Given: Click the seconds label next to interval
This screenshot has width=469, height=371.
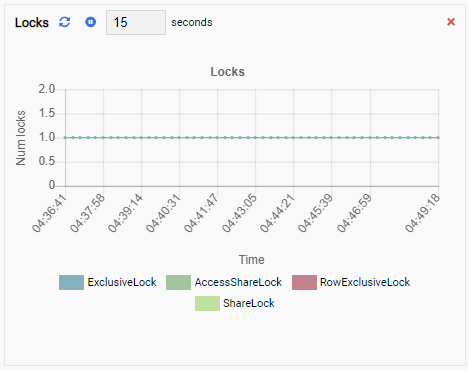Looking at the screenshot, I should point(192,22).
